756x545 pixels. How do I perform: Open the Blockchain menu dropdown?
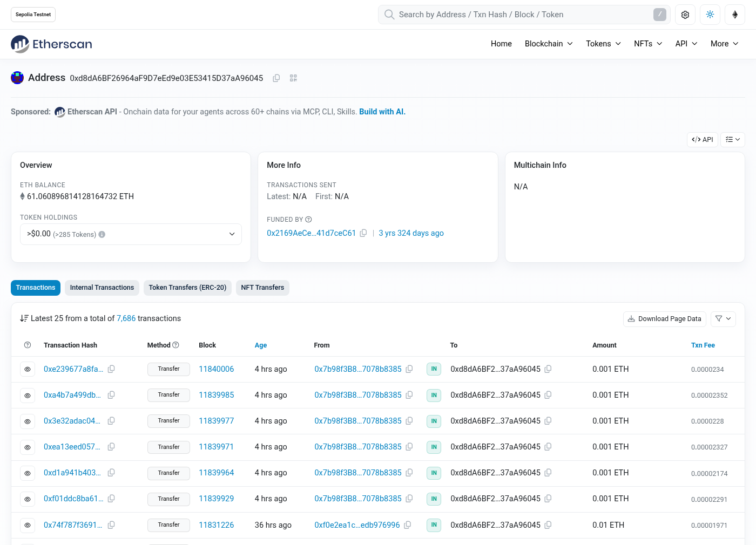549,44
